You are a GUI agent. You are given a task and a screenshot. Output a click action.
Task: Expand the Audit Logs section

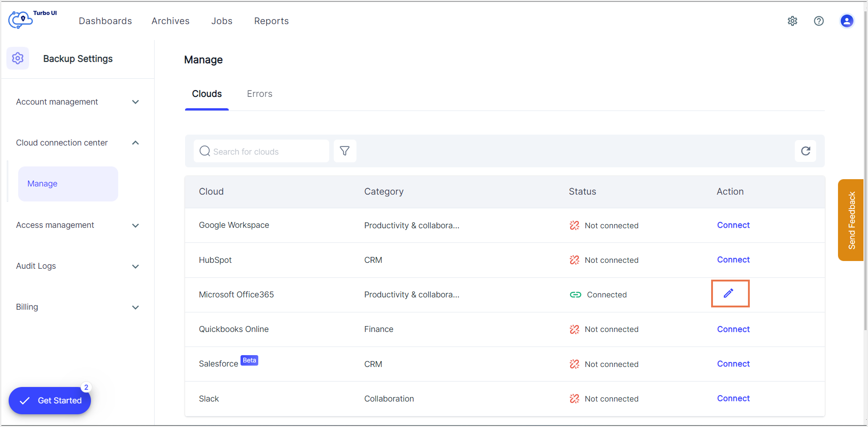coord(135,266)
